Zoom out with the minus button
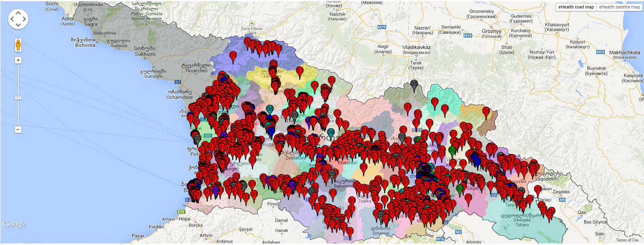644x245 pixels. point(18,130)
